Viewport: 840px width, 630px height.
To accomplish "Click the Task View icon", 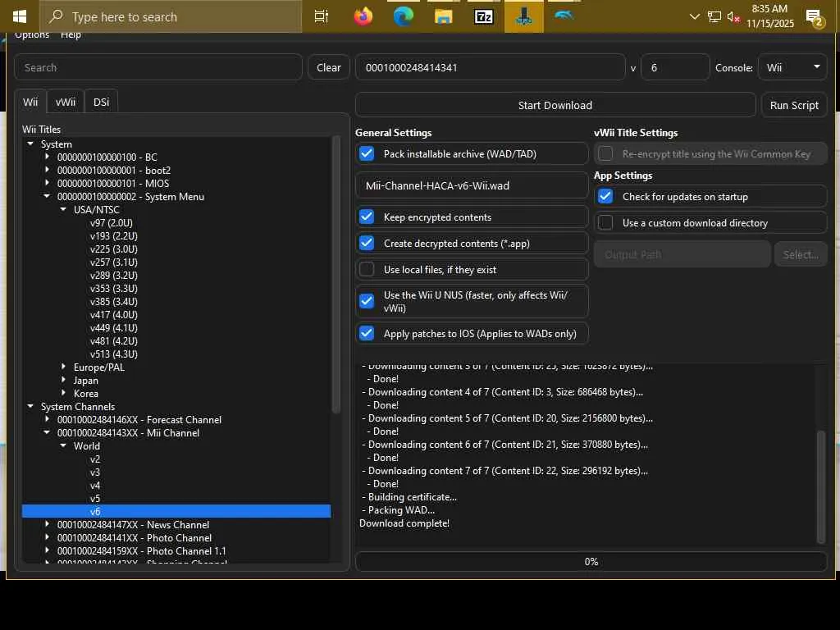I will coord(322,16).
